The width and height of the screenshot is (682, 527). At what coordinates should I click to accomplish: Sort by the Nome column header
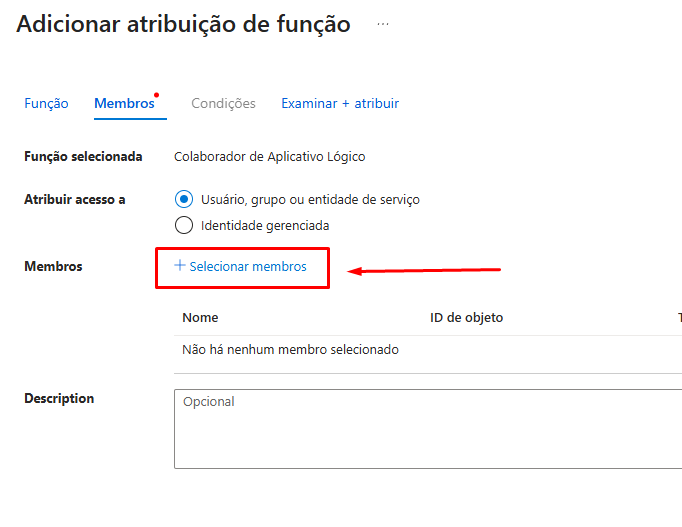(200, 318)
